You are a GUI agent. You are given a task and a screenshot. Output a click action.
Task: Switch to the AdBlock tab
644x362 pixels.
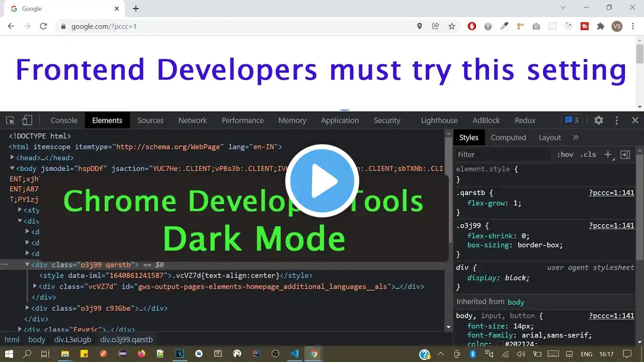(486, 120)
